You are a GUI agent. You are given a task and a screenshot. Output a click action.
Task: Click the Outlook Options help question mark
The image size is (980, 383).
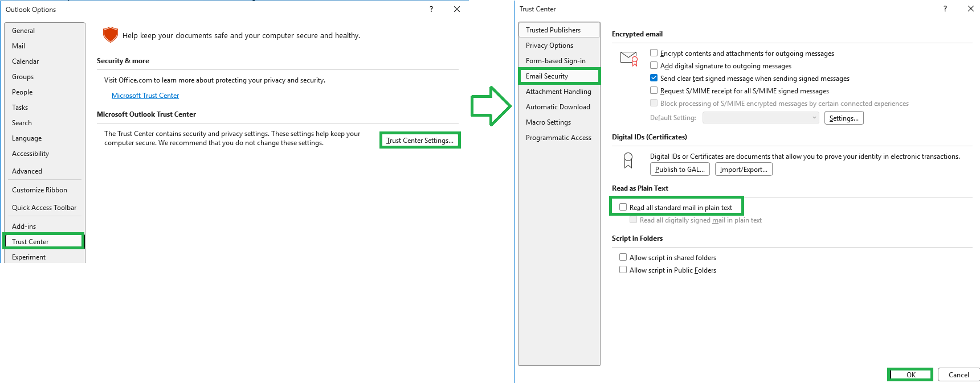(431, 9)
